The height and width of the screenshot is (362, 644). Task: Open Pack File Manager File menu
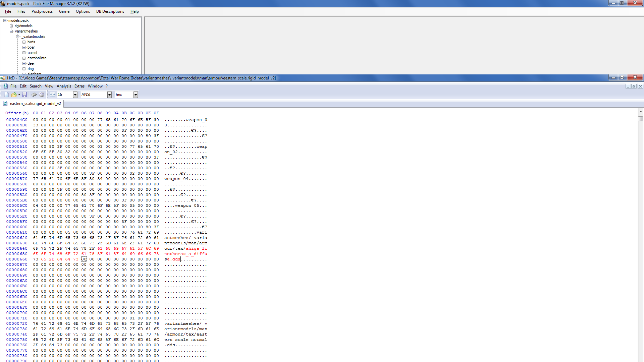pos(8,11)
